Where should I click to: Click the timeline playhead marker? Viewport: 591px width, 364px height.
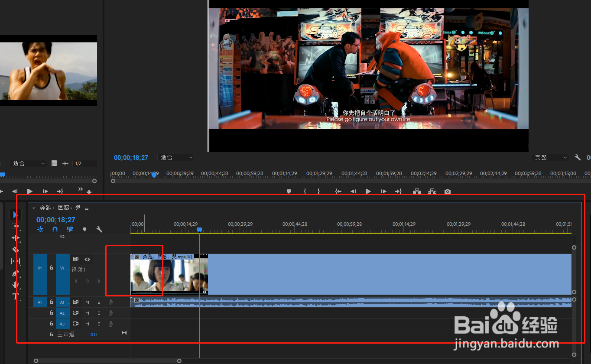tap(199, 230)
